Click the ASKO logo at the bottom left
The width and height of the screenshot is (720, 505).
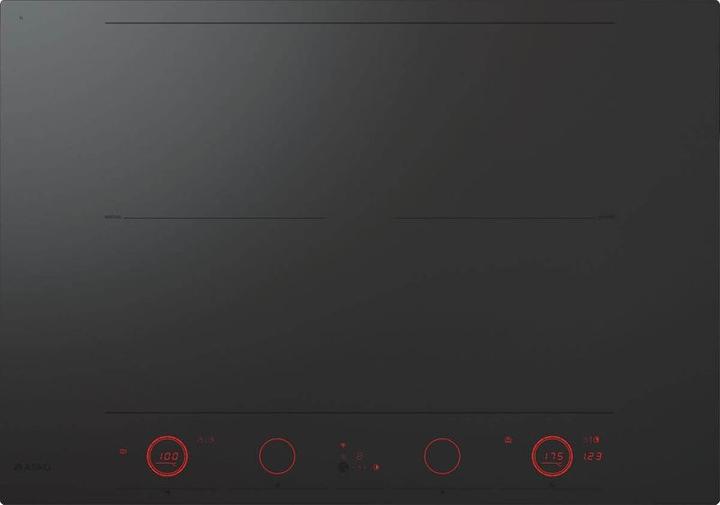pos(32,467)
